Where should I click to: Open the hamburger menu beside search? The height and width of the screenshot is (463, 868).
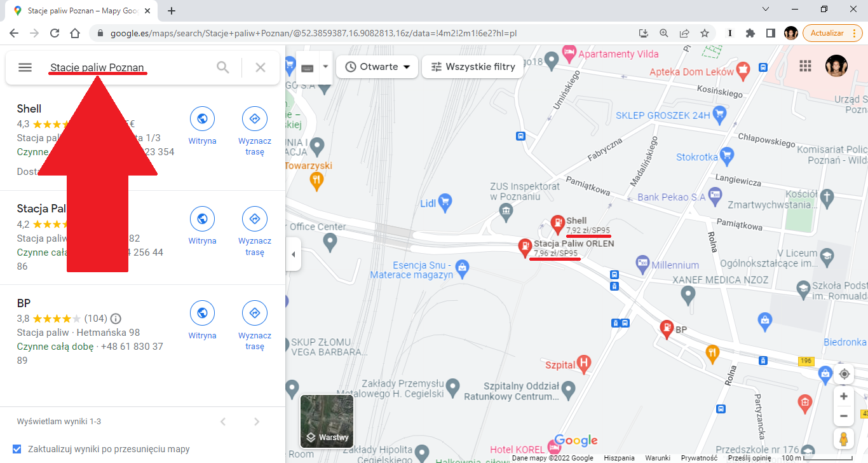coord(25,67)
